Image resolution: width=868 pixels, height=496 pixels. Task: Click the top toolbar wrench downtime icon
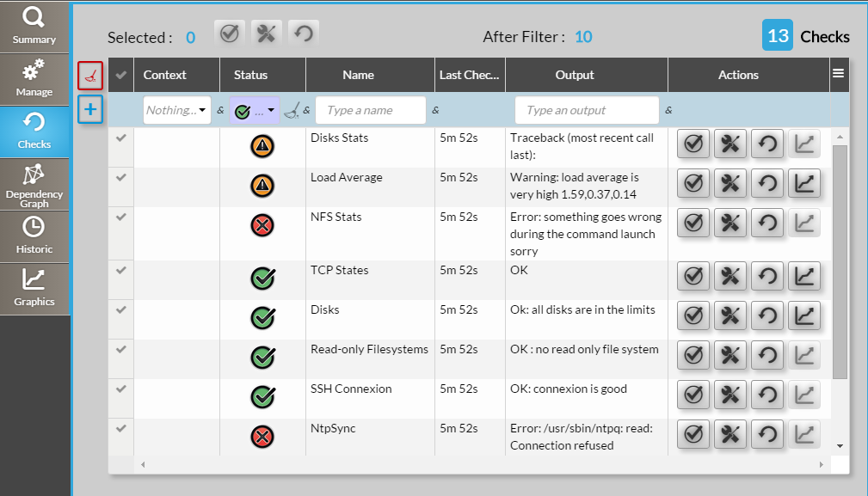click(x=267, y=34)
